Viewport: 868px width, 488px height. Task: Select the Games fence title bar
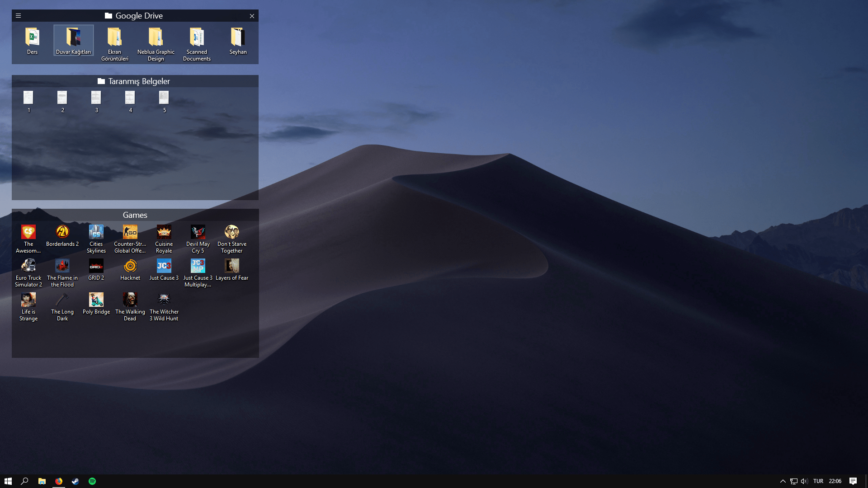click(135, 215)
